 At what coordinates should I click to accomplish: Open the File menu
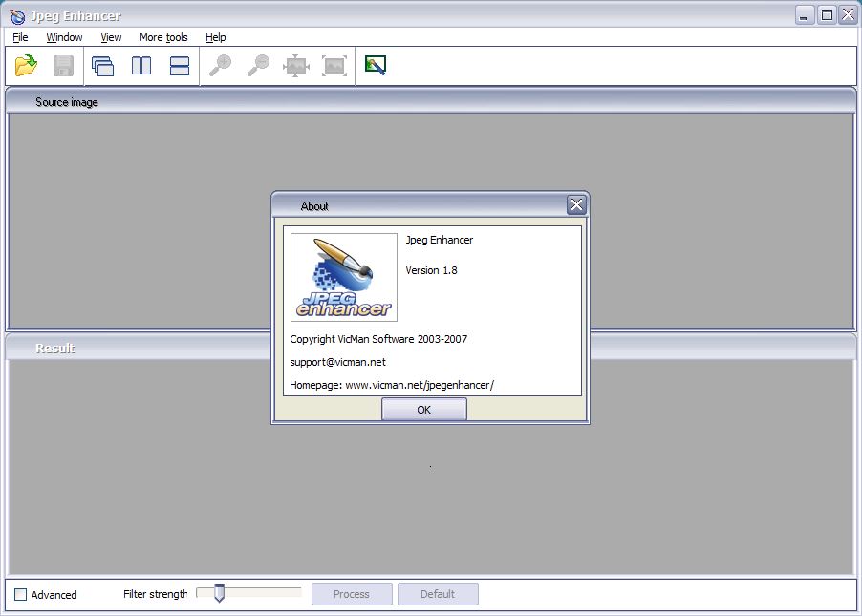pyautogui.click(x=20, y=37)
